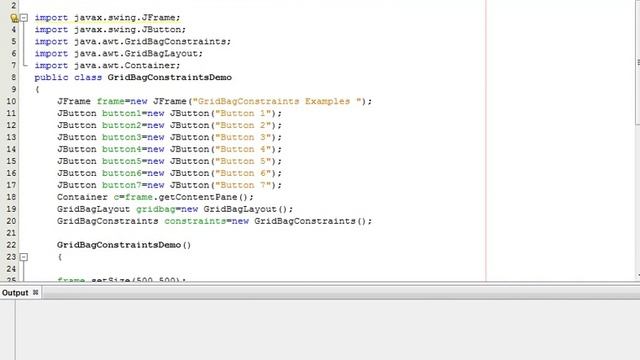Close the Output tab
The image size is (640, 360).
click(36, 292)
